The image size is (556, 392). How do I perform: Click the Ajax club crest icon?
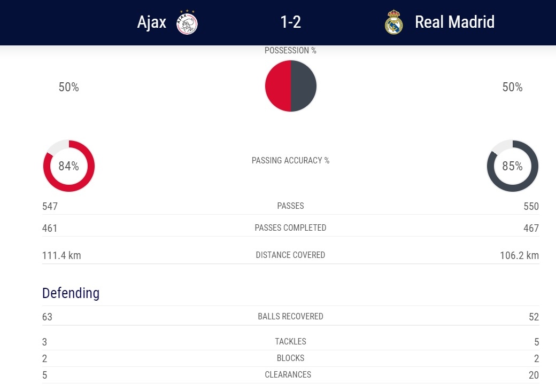click(187, 22)
